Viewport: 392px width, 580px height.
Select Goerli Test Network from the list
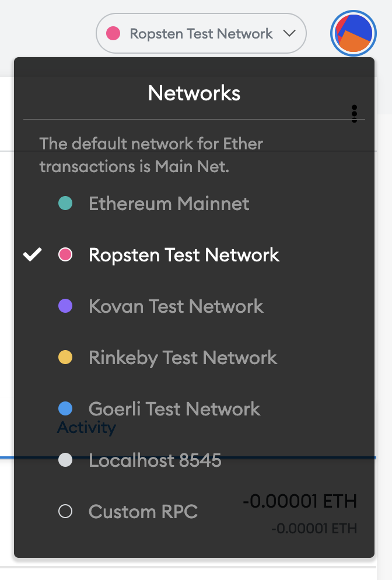(x=173, y=408)
